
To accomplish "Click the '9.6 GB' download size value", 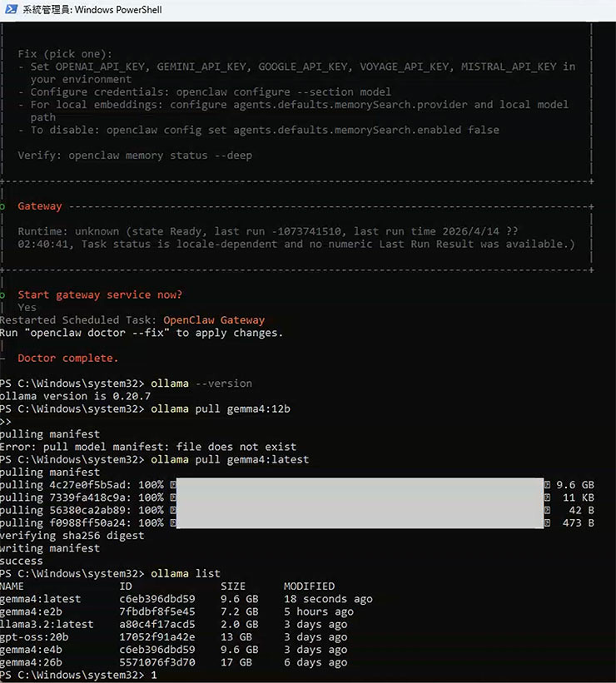I will pyautogui.click(x=575, y=485).
